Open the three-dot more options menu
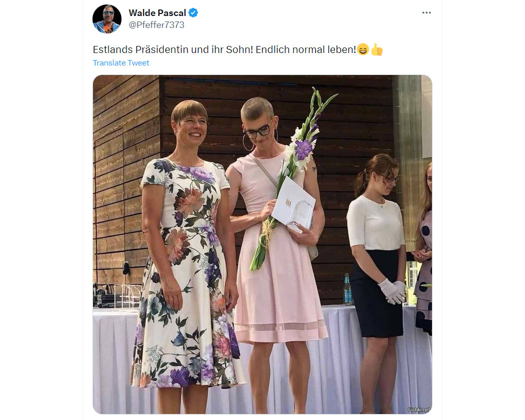525x420 pixels. coord(426,12)
